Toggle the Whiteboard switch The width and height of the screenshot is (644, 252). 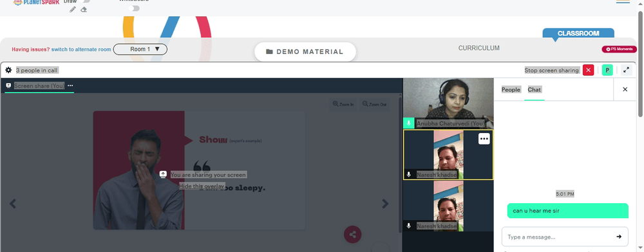pyautogui.click(x=134, y=8)
